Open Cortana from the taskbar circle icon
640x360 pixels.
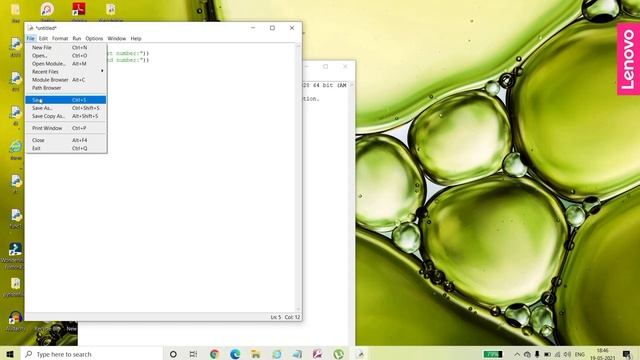pos(173,354)
